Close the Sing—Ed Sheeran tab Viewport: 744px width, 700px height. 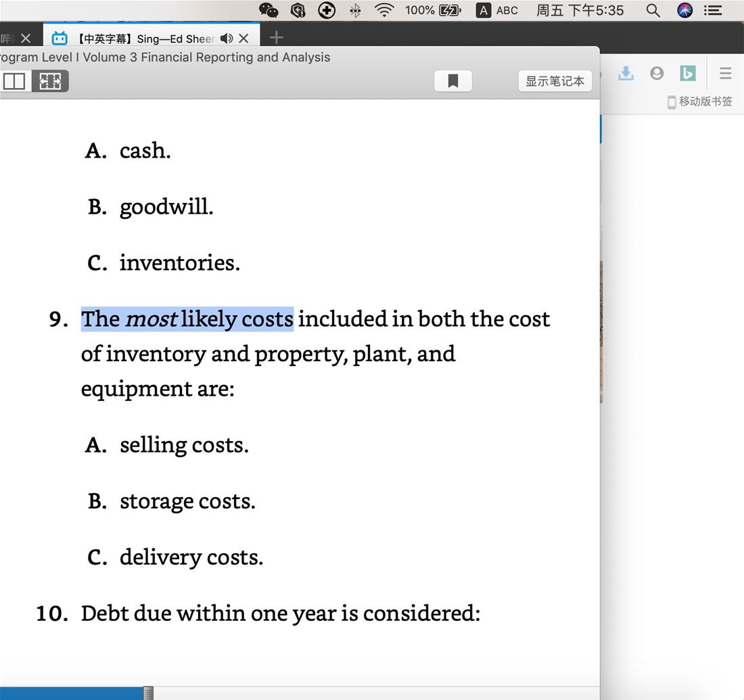pos(243,39)
